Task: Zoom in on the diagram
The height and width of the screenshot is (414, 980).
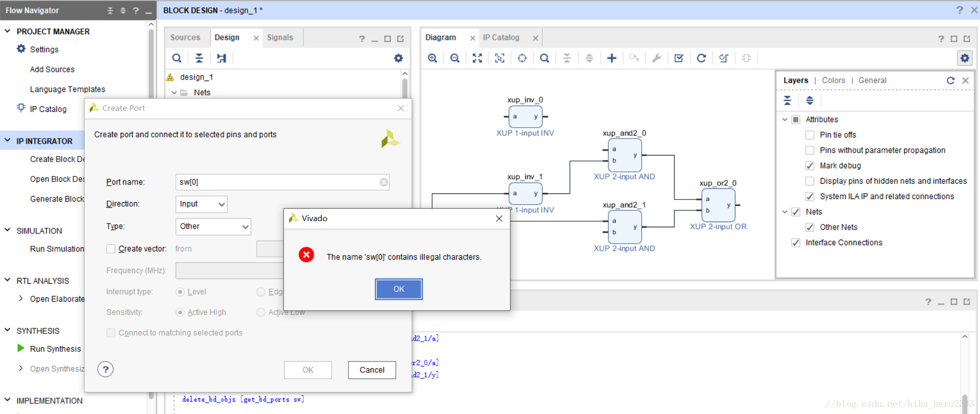Action: tap(433, 58)
